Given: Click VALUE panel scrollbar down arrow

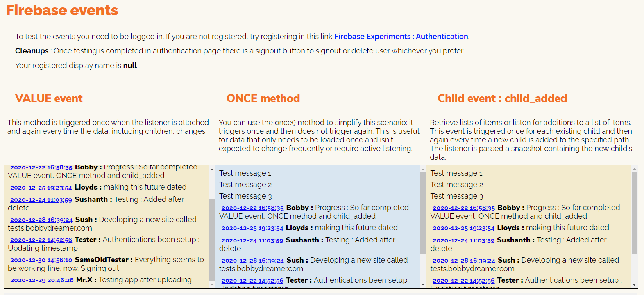Looking at the screenshot, I should pos(212,285).
